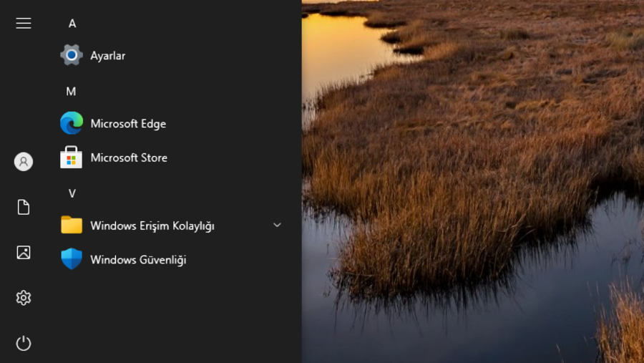Click the Settings gear in the sidebar
This screenshot has width=644, height=363.
click(x=24, y=298)
